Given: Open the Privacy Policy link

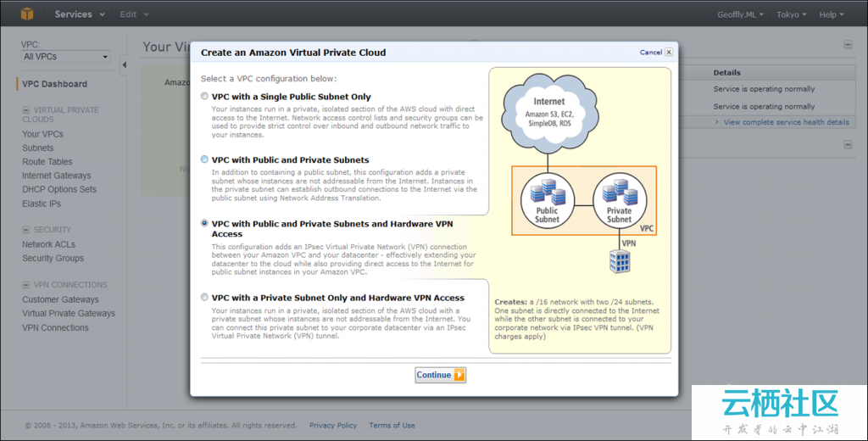Looking at the screenshot, I should click(x=333, y=426).
